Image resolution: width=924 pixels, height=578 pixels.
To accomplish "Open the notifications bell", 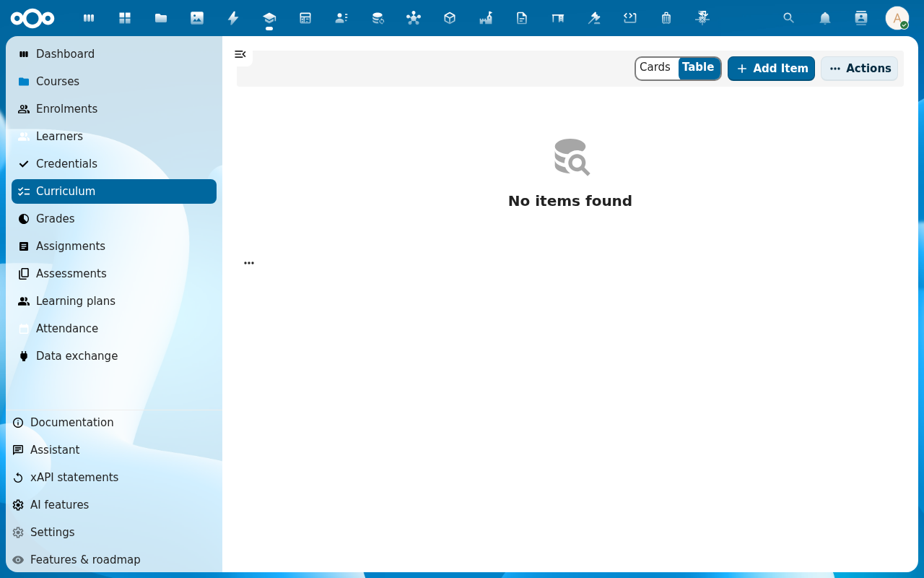I will click(x=825, y=18).
